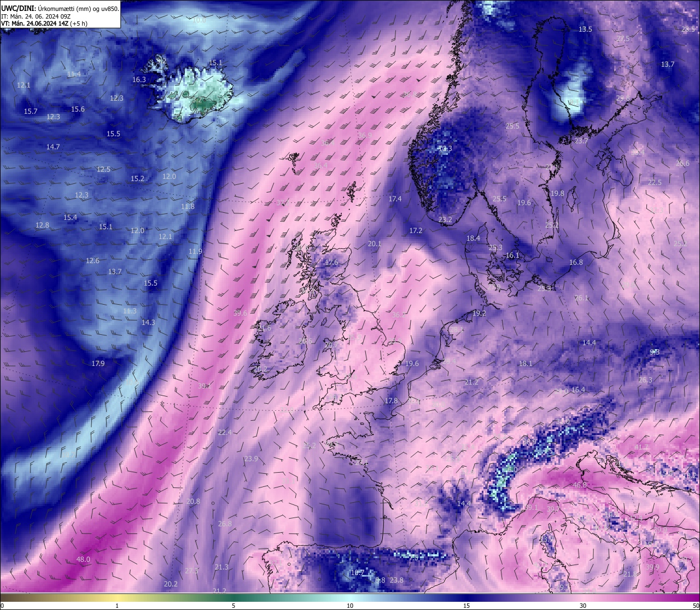Click the map value 15.4 over the Atlantic

click(70, 217)
